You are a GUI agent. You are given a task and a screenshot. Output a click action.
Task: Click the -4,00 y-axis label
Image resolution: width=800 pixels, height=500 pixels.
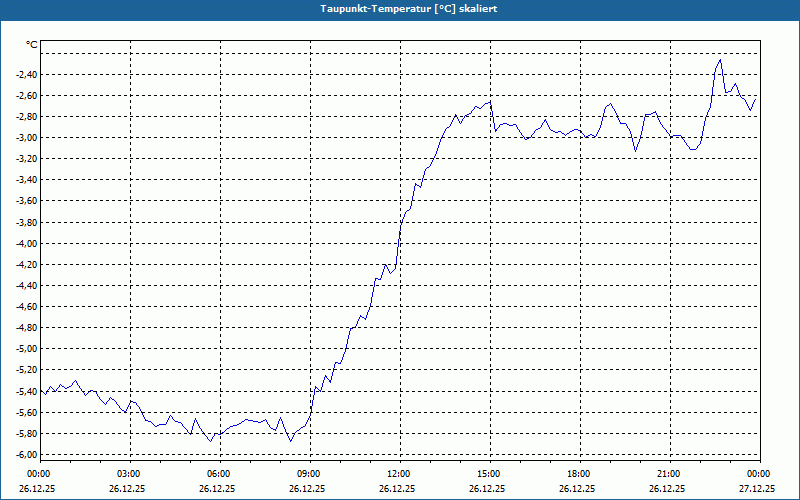click(26, 243)
